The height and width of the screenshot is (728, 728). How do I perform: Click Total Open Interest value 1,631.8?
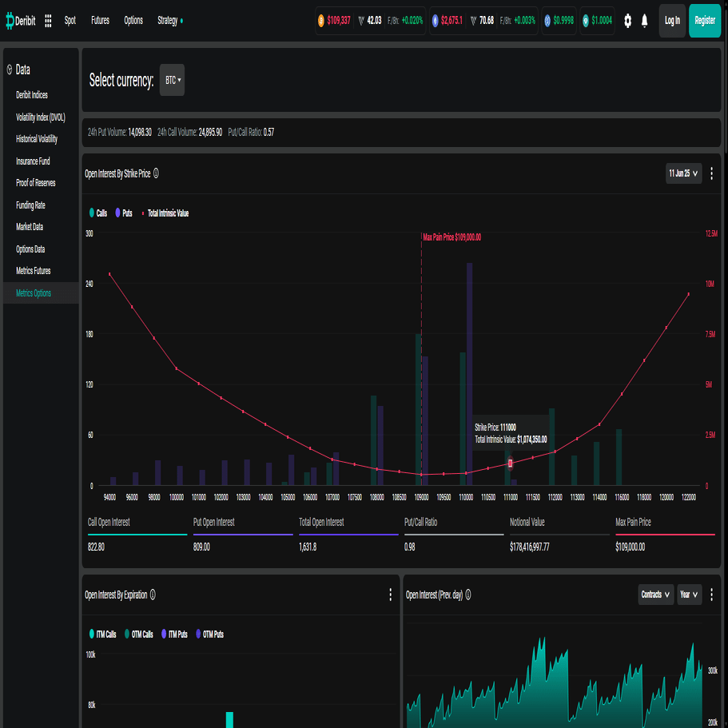[308, 547]
